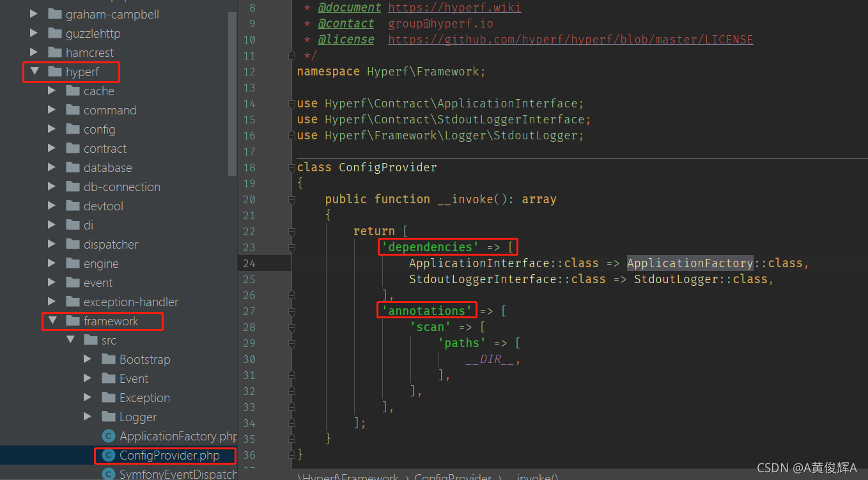Select the di folder icon
This screenshot has height=480, width=868.
tap(72, 225)
